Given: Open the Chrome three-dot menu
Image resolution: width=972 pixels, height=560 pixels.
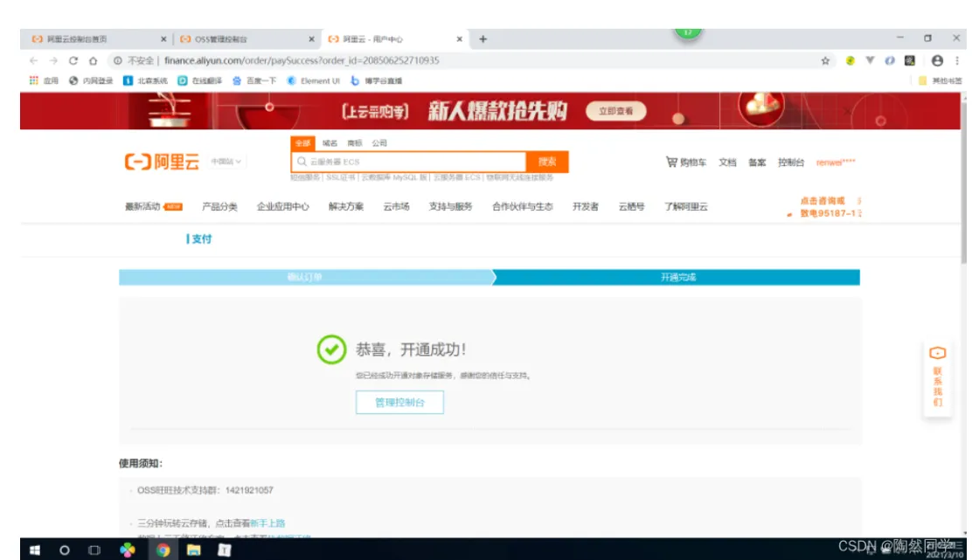Looking at the screenshot, I should point(957,60).
